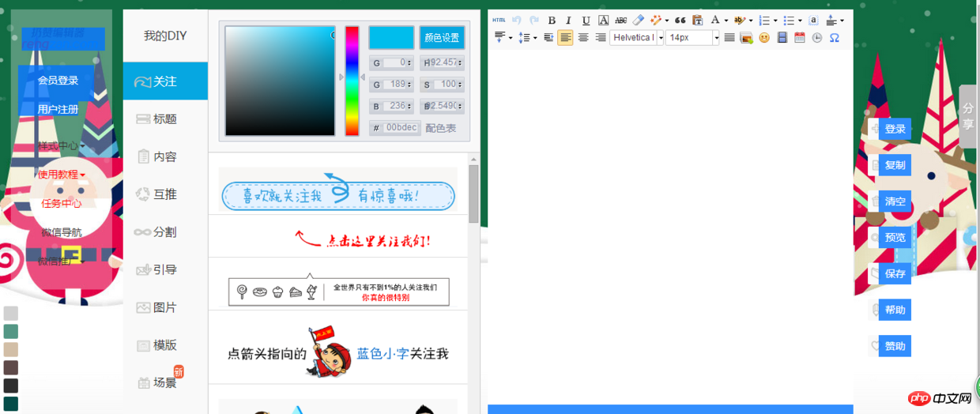Click the template list scrollbar thumb
Screen dimensions: 980x414
(473, 194)
